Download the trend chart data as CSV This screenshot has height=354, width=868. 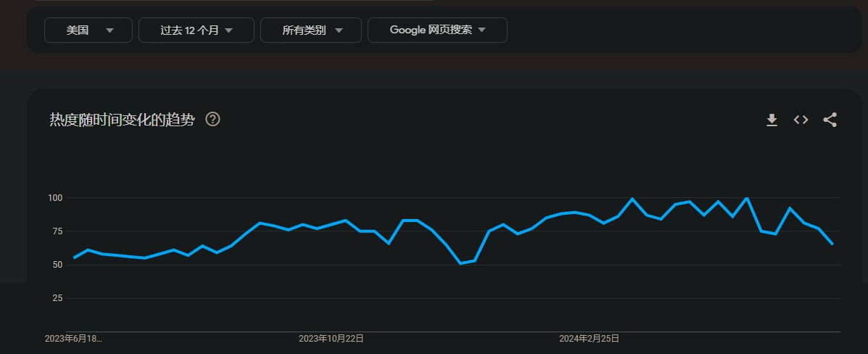click(x=772, y=120)
